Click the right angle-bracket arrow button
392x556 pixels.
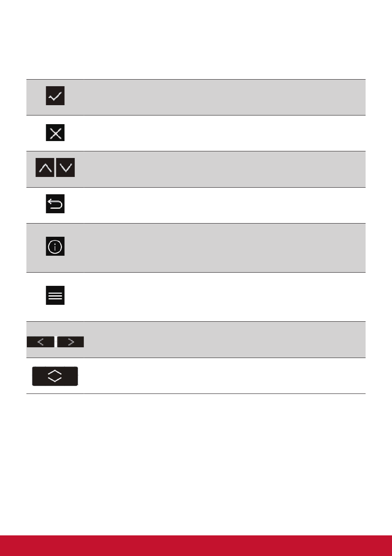71,342
